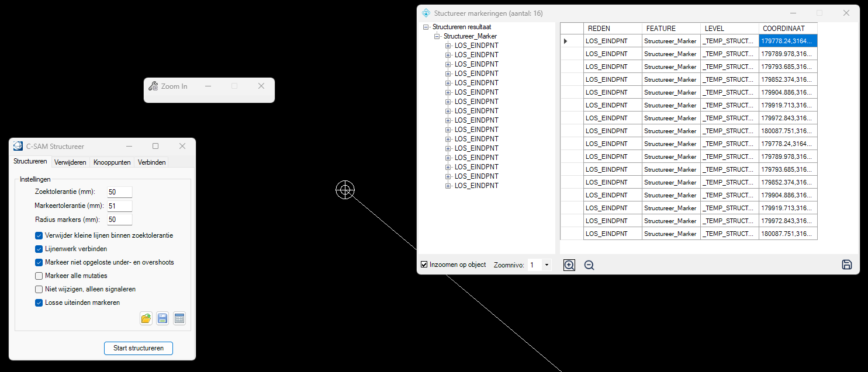The width and height of the screenshot is (868, 372).
Task: Open the Zoomnivo dropdown
Action: pyautogui.click(x=547, y=265)
